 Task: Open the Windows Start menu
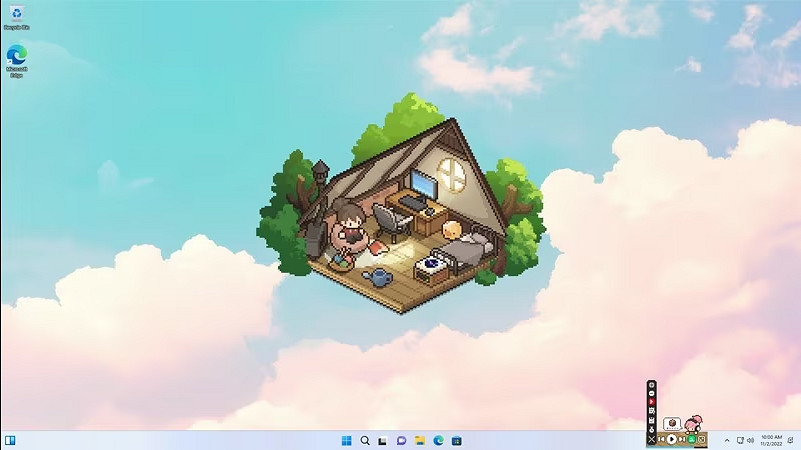[346, 440]
